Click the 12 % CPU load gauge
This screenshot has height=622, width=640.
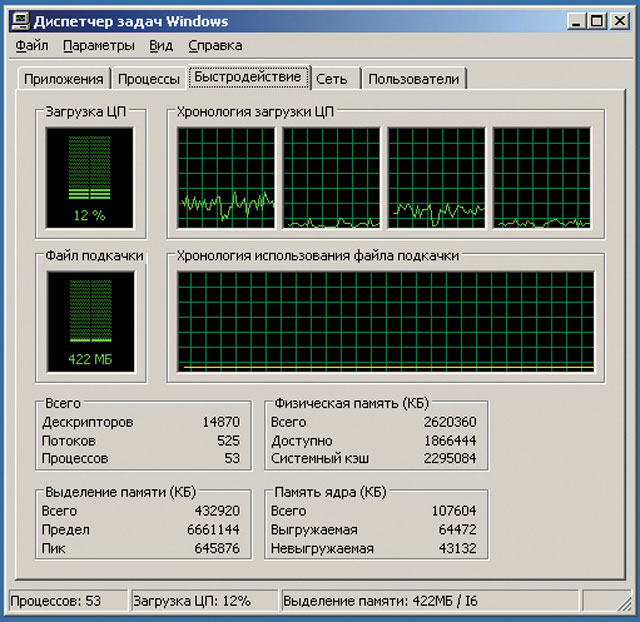point(89,178)
